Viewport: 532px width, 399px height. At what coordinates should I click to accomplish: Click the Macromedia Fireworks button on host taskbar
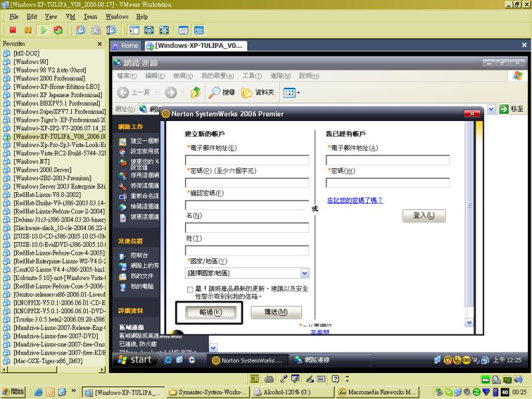point(377,392)
